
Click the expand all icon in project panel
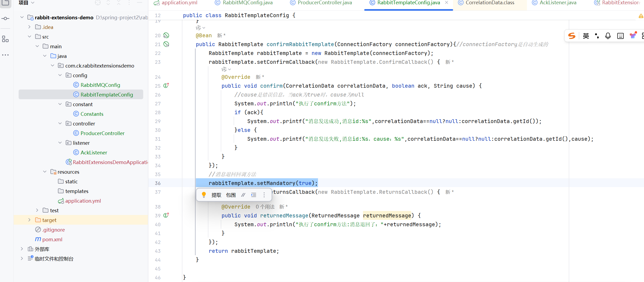(x=108, y=3)
